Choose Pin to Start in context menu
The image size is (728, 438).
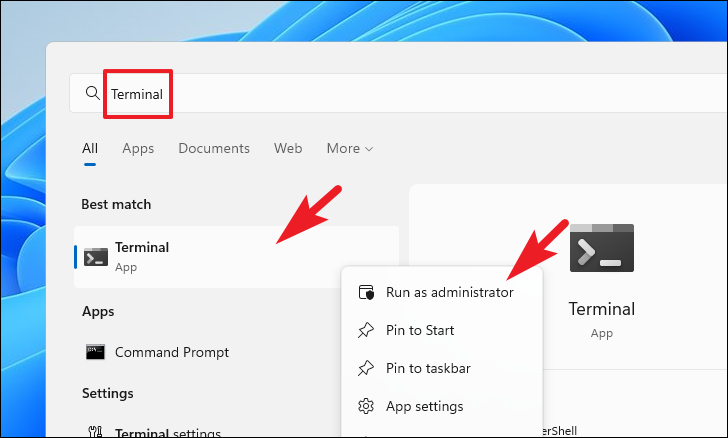pyautogui.click(x=442, y=330)
